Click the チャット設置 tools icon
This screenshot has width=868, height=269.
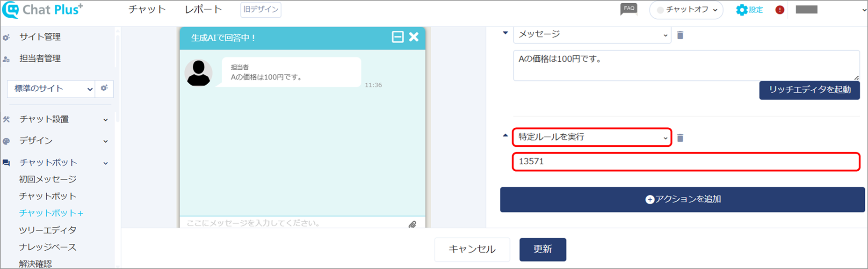click(6, 119)
